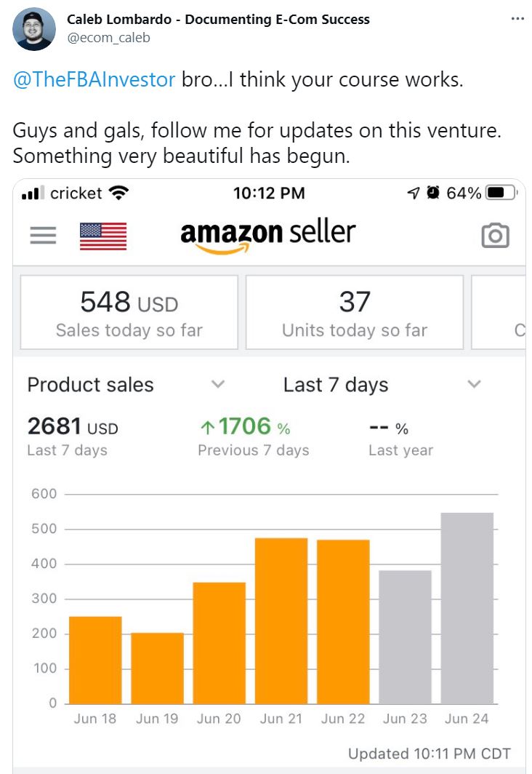
Task: Select the Sales today so far card
Action: point(129,312)
